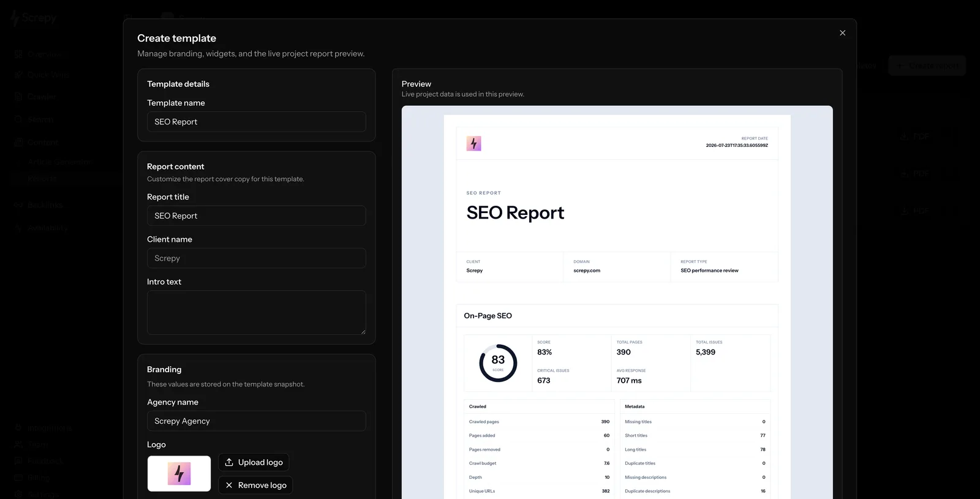This screenshot has width=980, height=499.
Task: Click the logo thumbnail under Branding
Action: (x=179, y=473)
